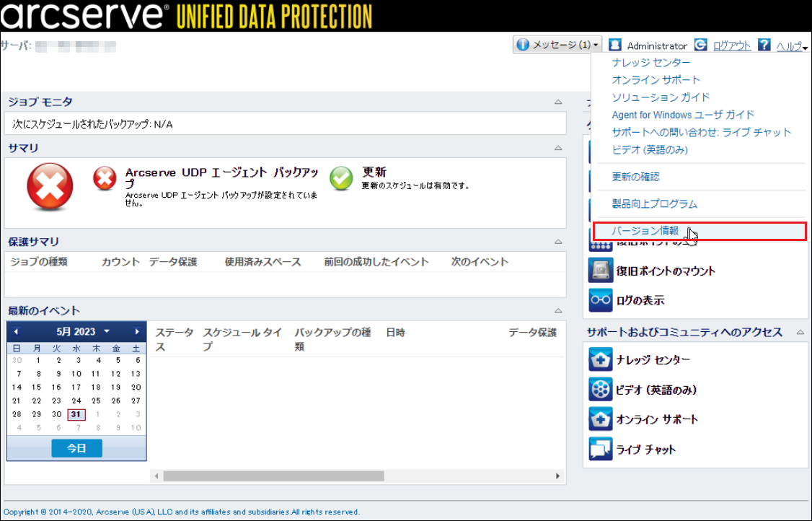Click the events horizontal scrollbar thumb

pos(273,476)
